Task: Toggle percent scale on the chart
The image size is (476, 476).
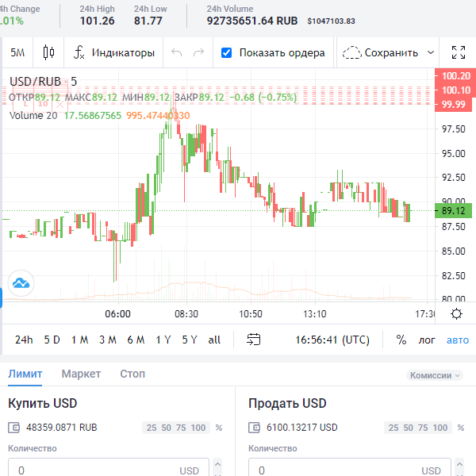Action: click(401, 340)
